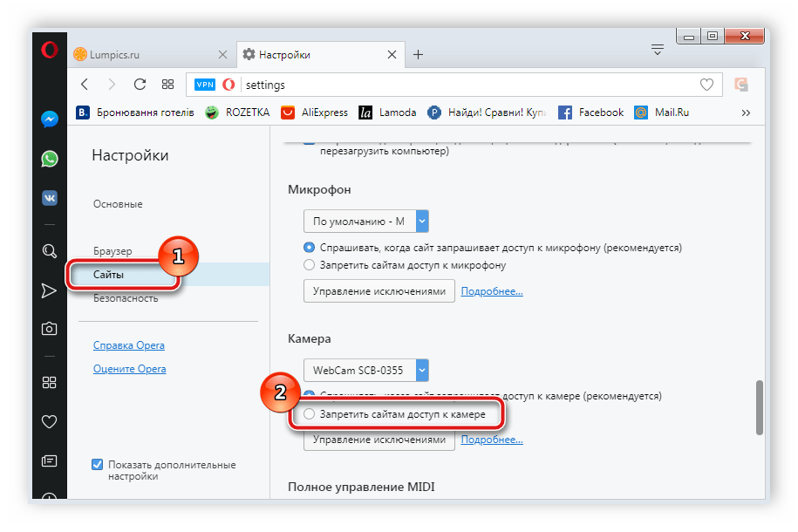This screenshot has height=532, width=798.
Task: Open Facebook Messenger in the sidebar
Action: pos(50,119)
